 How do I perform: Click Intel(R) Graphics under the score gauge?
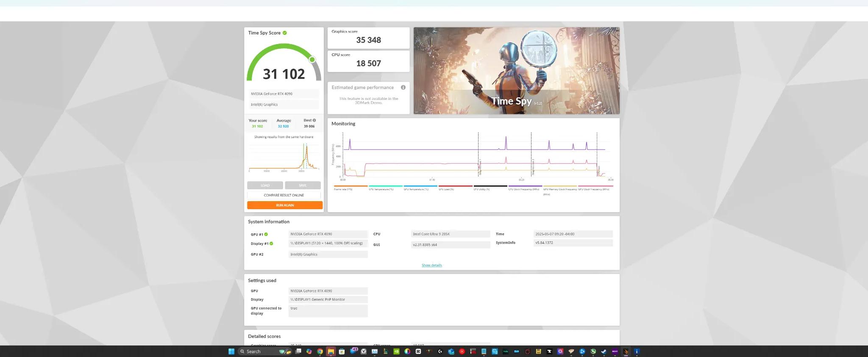pyautogui.click(x=284, y=104)
